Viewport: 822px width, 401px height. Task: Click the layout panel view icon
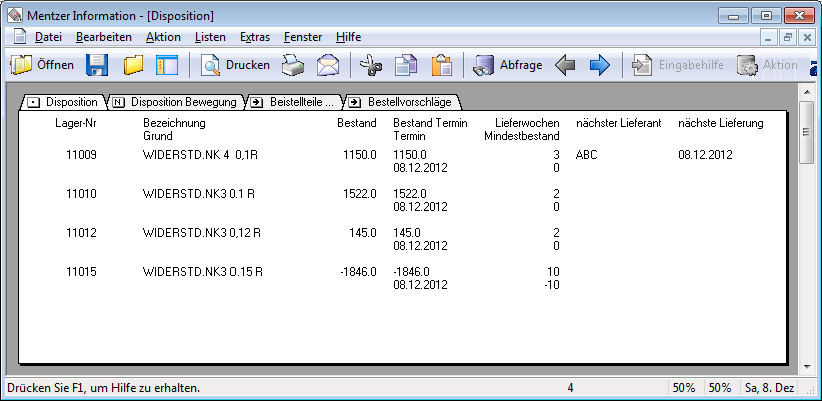pyautogui.click(x=166, y=66)
